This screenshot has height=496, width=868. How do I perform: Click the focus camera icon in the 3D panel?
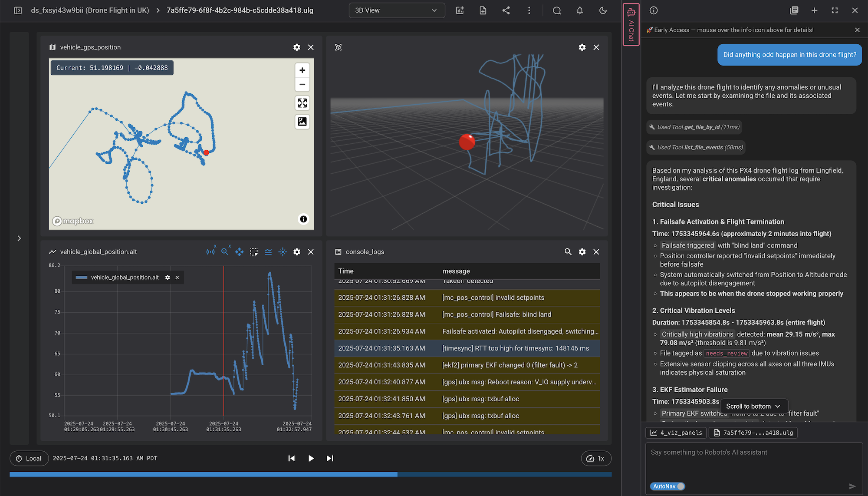[x=339, y=47]
